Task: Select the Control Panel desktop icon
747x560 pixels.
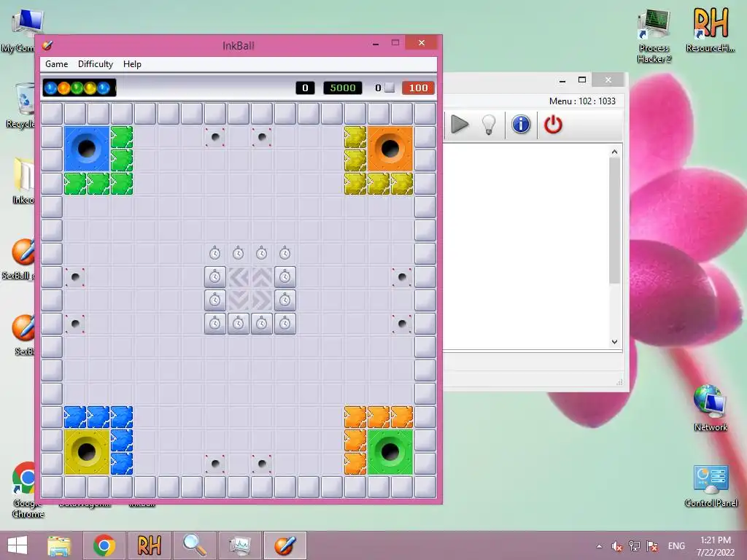Action: pos(711,486)
